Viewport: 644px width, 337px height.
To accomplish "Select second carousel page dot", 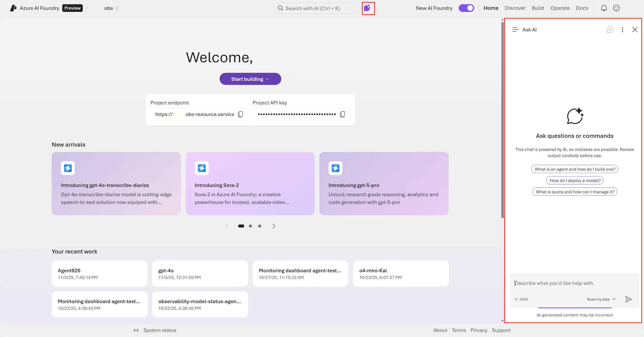I will [x=250, y=226].
